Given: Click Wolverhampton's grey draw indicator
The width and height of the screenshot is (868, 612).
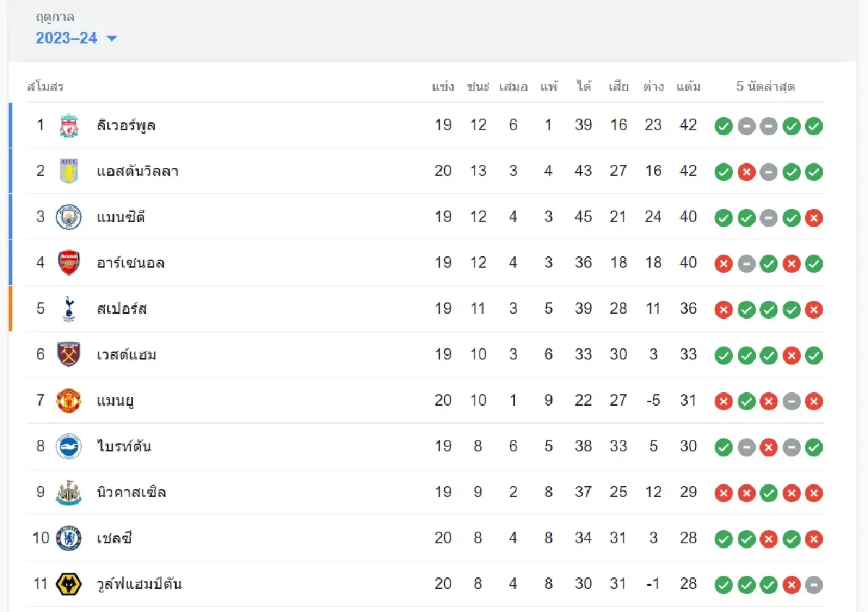Looking at the screenshot, I should [x=814, y=585].
